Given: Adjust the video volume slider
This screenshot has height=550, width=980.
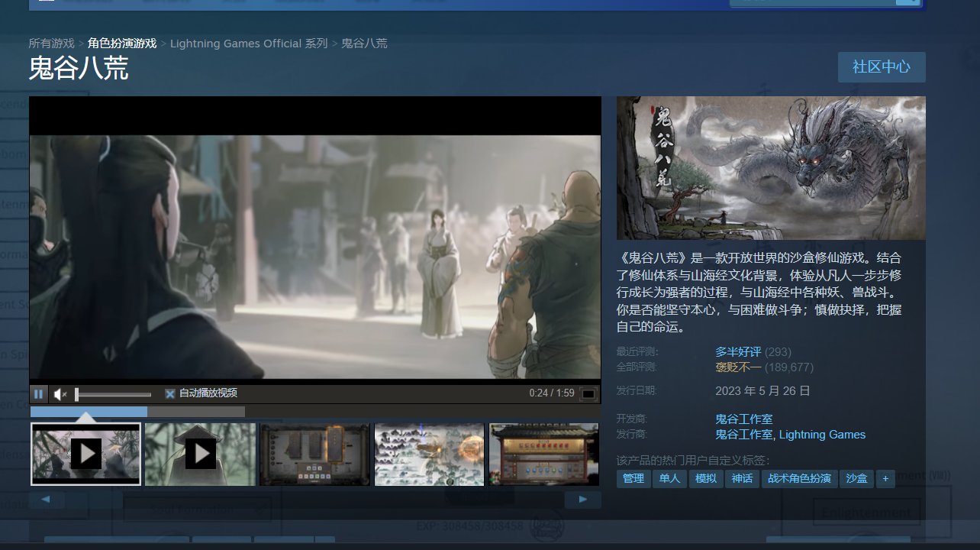Looking at the screenshot, I should 113,394.
